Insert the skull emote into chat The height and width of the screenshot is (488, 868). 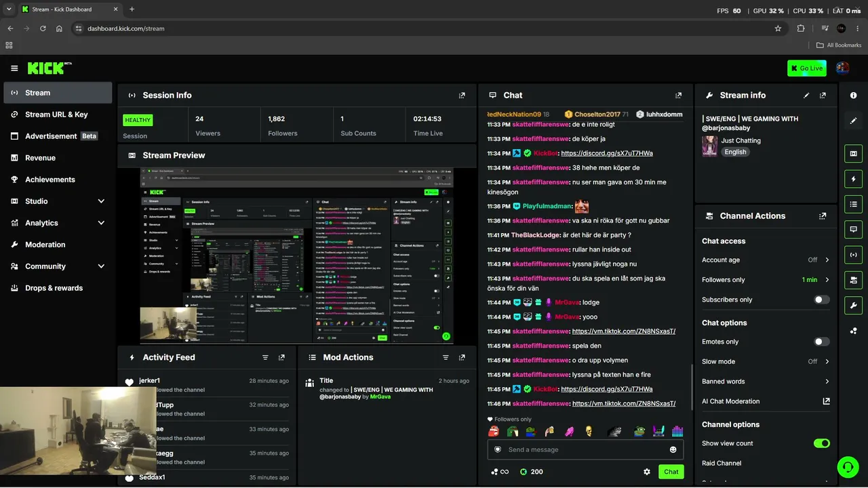(588, 431)
